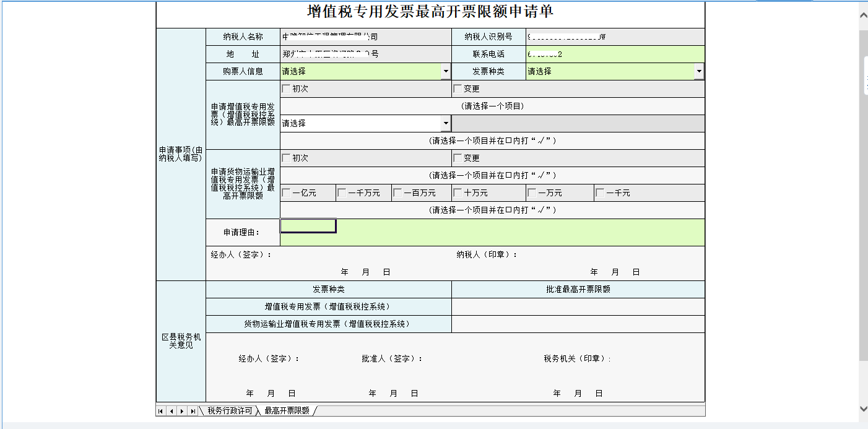Image resolution: width=868 pixels, height=429 pixels.
Task: Click the next-sheet navigation arrow icon
Action: click(x=181, y=411)
